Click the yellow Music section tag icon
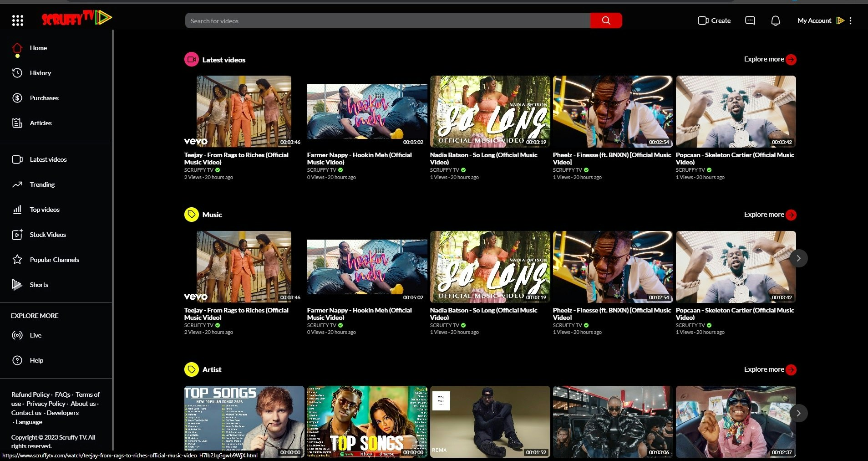Image resolution: width=868 pixels, height=461 pixels. tap(191, 215)
